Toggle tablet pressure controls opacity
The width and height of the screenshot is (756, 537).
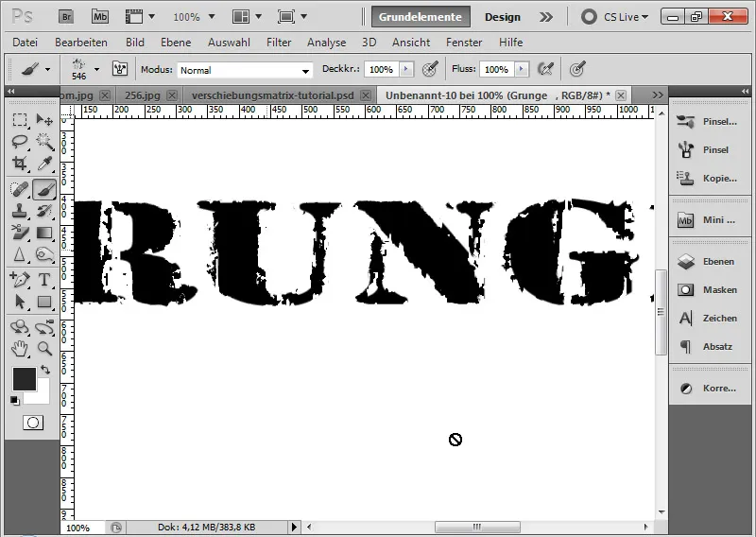click(x=430, y=69)
